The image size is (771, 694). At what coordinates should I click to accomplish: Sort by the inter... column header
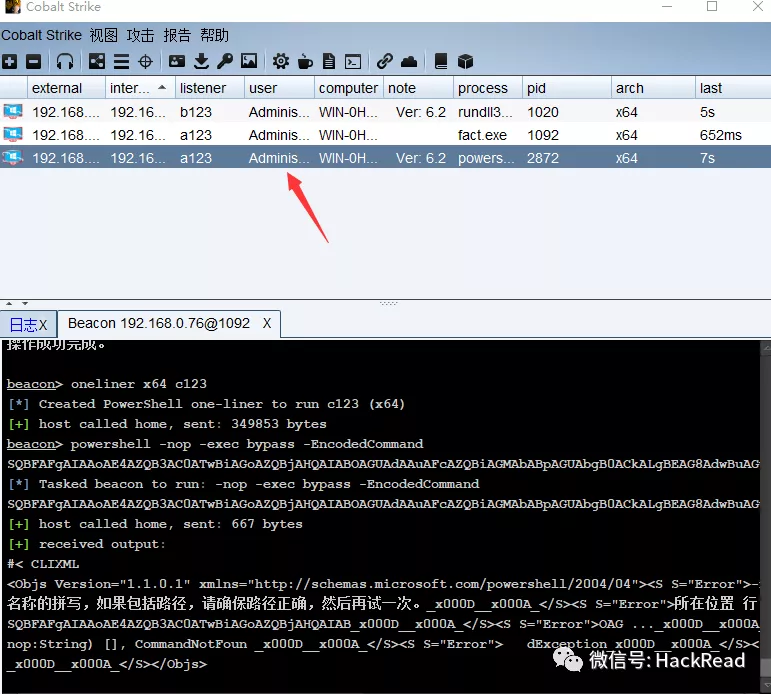140,88
